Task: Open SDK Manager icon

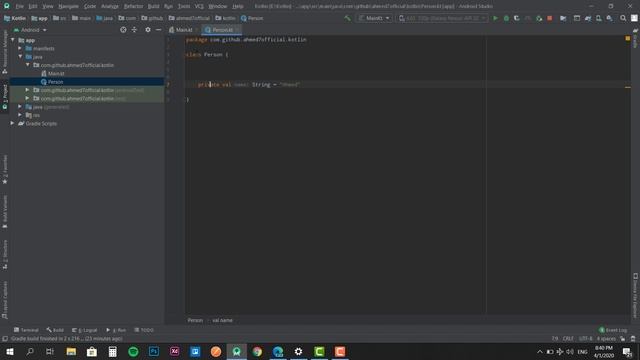Action: [609, 18]
